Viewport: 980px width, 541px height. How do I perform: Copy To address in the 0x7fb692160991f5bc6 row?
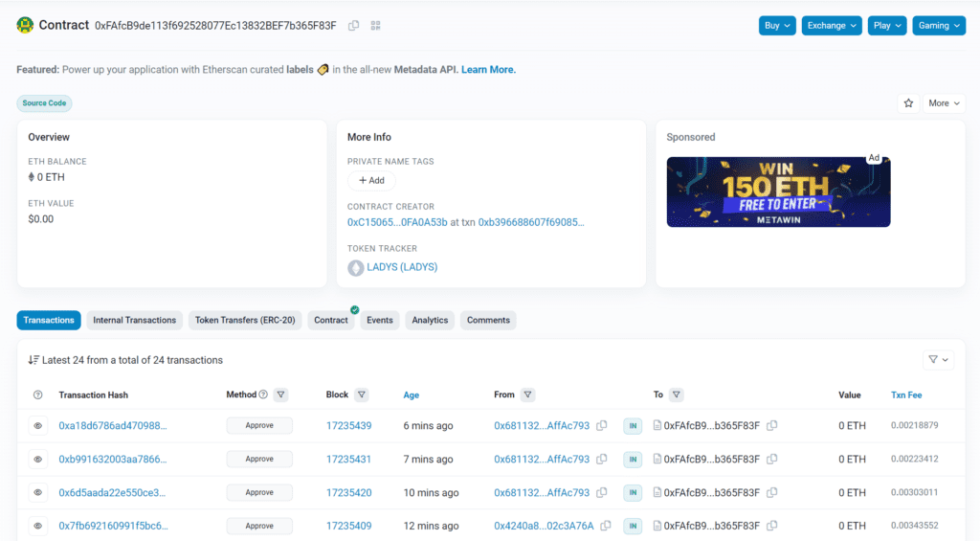point(772,526)
